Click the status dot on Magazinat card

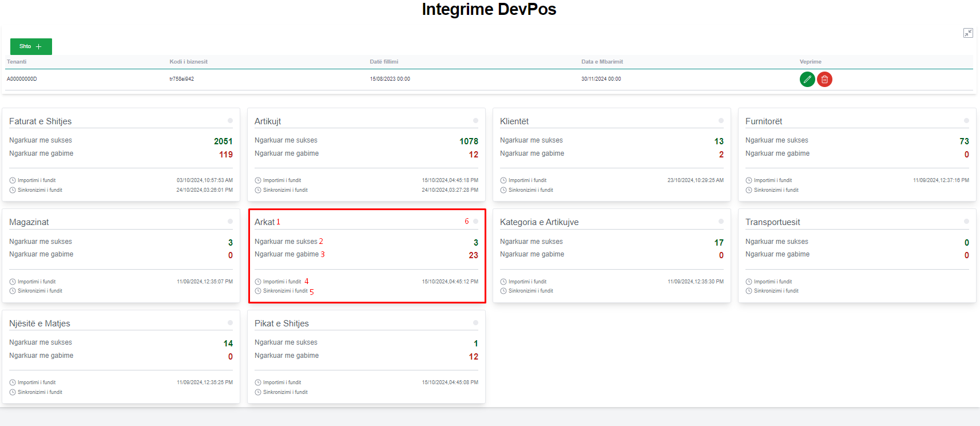pyautogui.click(x=230, y=222)
